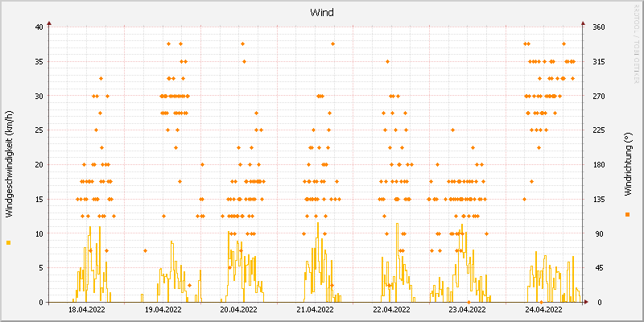Click the 35 tick on speed axis
The image size is (644, 322).
coord(39,62)
